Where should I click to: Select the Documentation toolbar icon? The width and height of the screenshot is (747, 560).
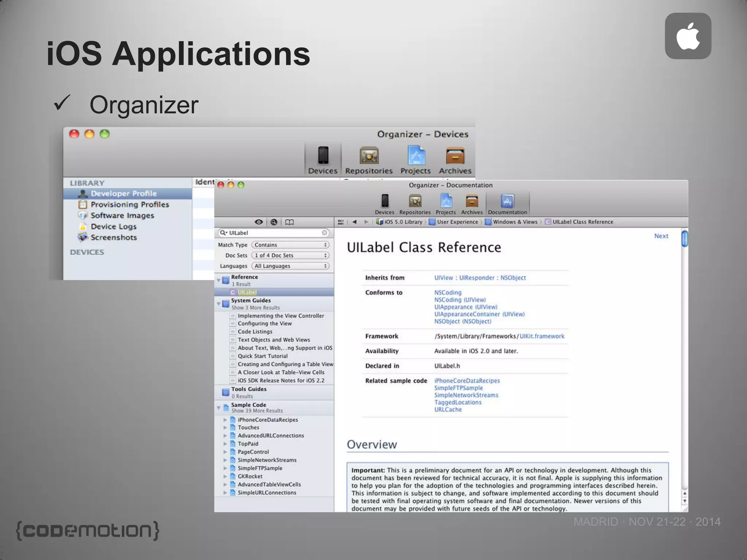click(x=507, y=204)
